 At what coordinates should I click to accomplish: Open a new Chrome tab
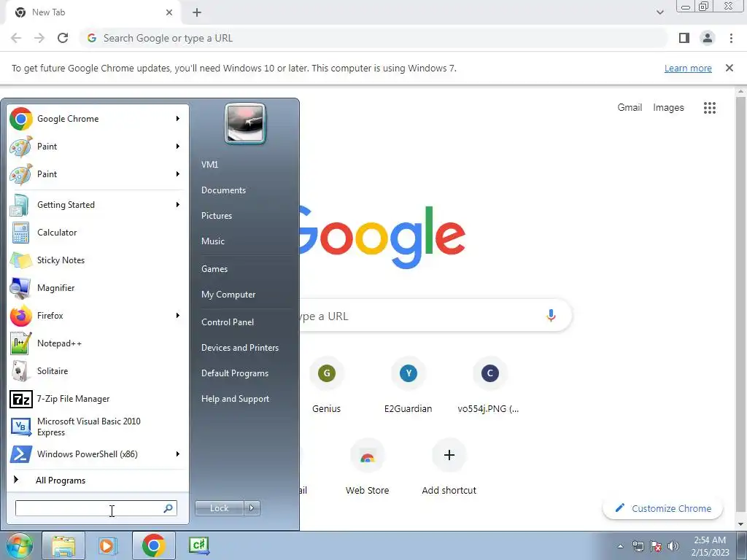pos(197,12)
